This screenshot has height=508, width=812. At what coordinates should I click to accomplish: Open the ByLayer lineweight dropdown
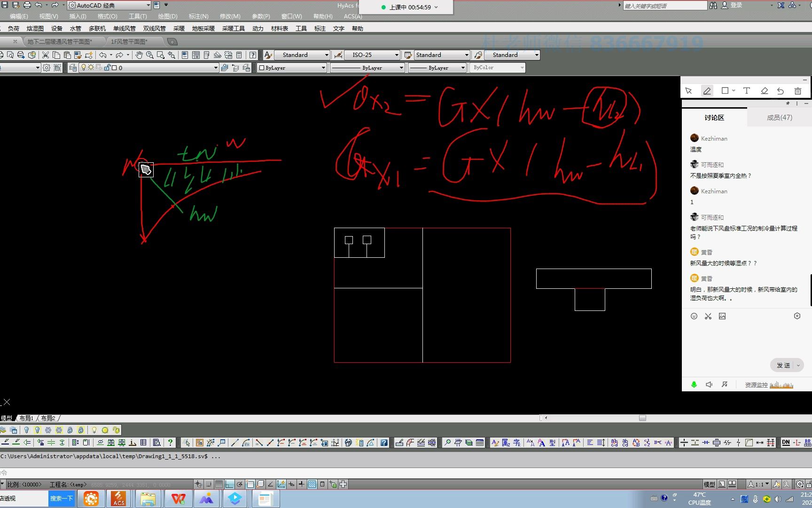click(437, 68)
